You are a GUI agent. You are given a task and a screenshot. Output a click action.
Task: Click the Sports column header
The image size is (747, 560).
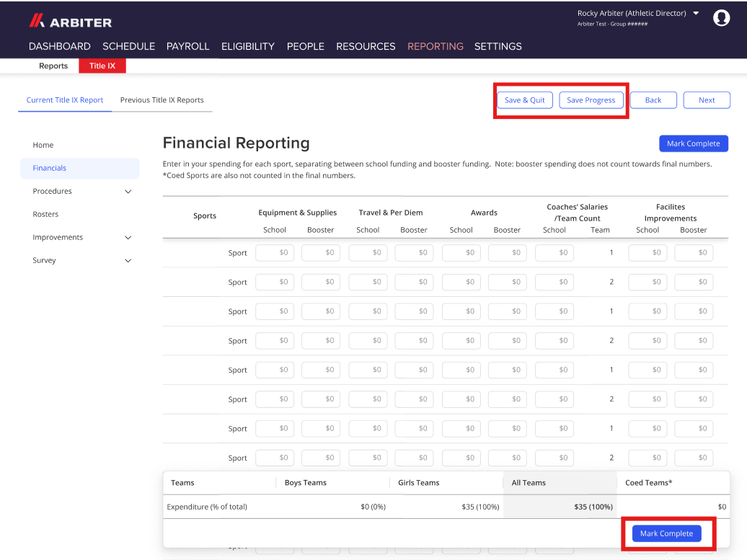point(205,215)
